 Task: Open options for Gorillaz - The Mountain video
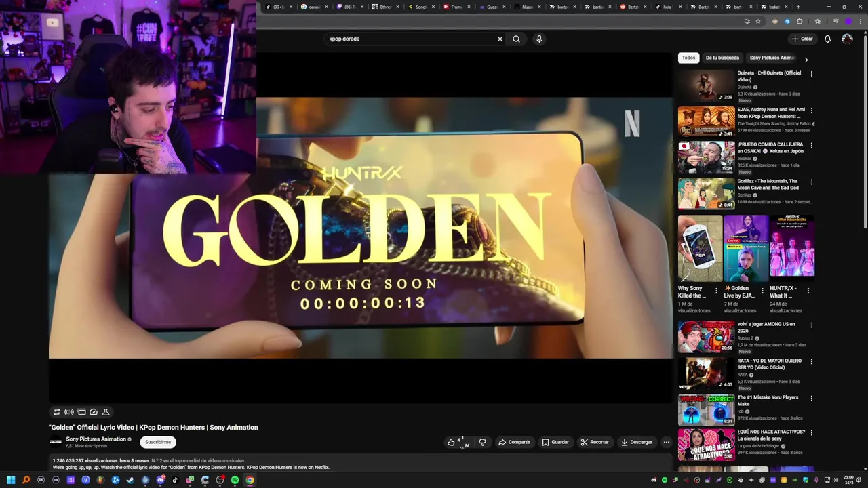pyautogui.click(x=812, y=182)
